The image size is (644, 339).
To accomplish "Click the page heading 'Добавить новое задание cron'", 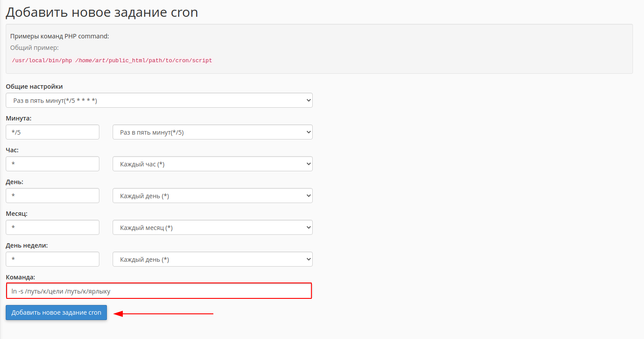I will pos(102,12).
